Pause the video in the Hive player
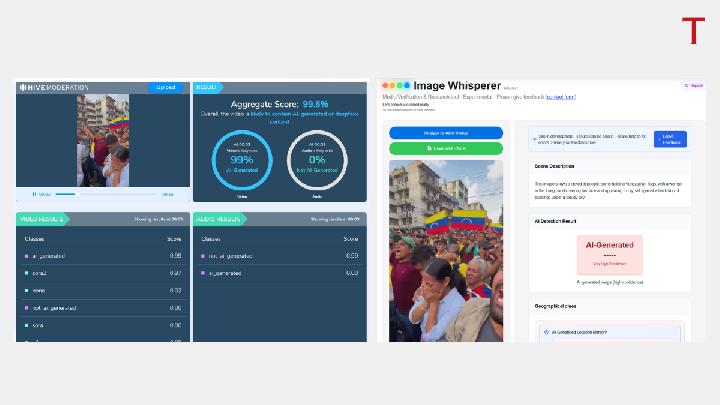The height and width of the screenshot is (405, 720). (x=35, y=194)
